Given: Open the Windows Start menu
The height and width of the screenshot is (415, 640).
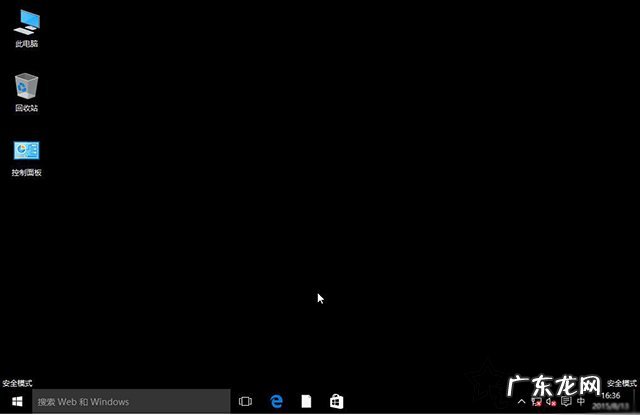Looking at the screenshot, I should (17, 402).
